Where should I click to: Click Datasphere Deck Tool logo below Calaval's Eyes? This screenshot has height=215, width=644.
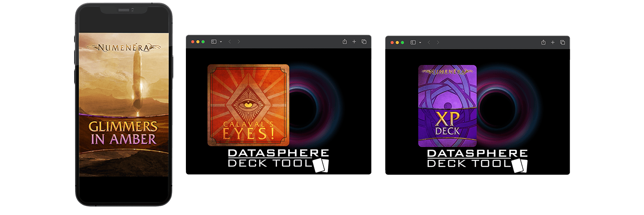coord(278,159)
